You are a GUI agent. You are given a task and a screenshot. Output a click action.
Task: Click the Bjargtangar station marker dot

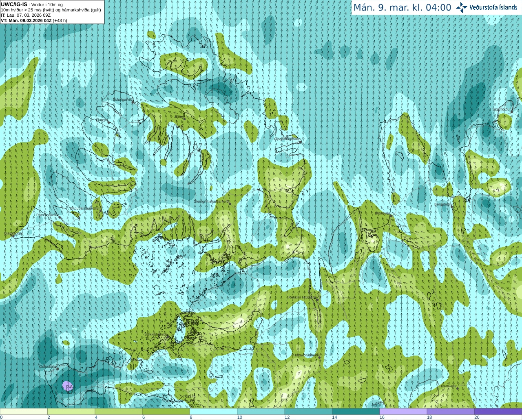click(x=13, y=236)
